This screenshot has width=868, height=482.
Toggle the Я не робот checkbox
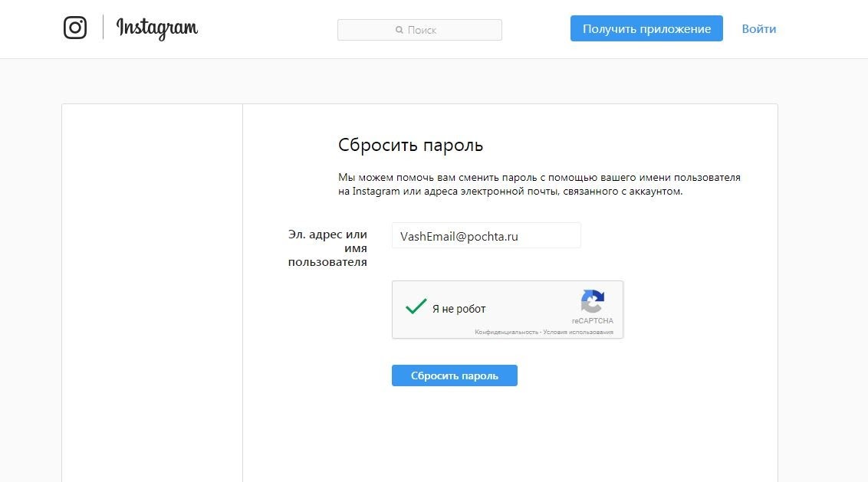(x=416, y=306)
